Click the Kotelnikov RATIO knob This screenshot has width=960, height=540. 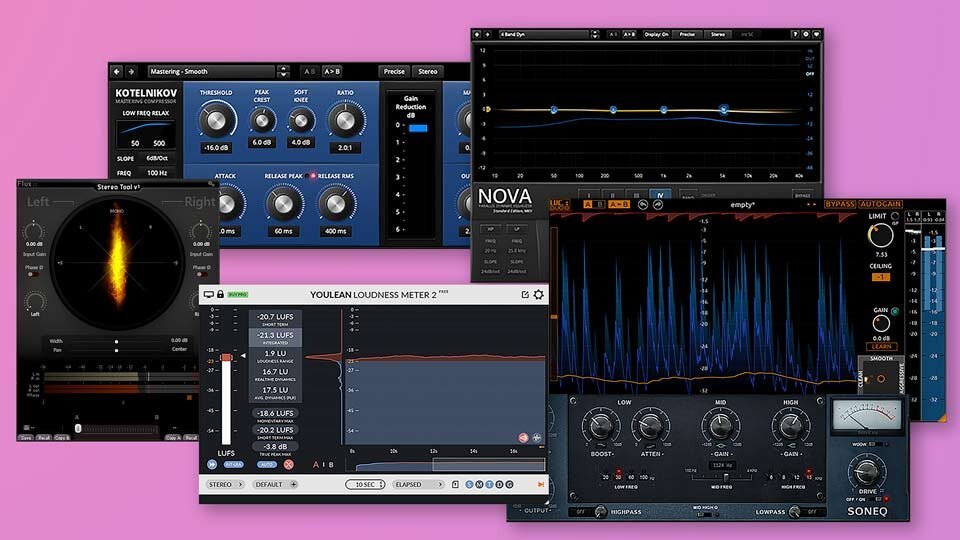click(345, 120)
